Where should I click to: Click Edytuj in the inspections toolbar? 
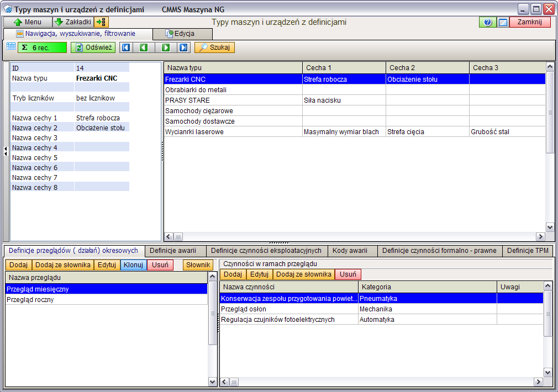pyautogui.click(x=107, y=264)
